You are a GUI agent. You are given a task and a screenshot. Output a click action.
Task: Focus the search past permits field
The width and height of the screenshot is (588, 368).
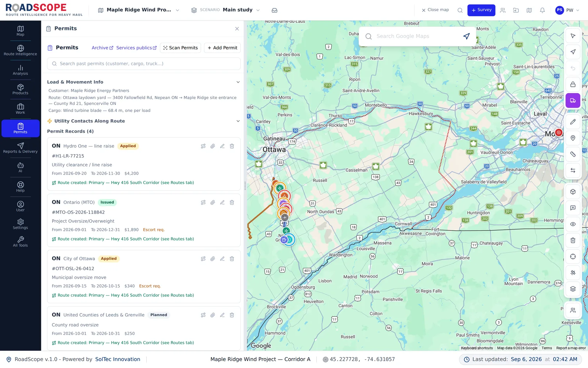(144, 64)
